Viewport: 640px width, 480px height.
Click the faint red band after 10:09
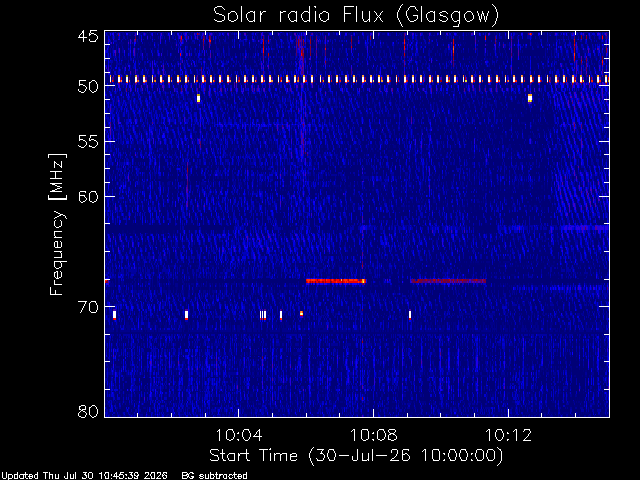point(448,281)
